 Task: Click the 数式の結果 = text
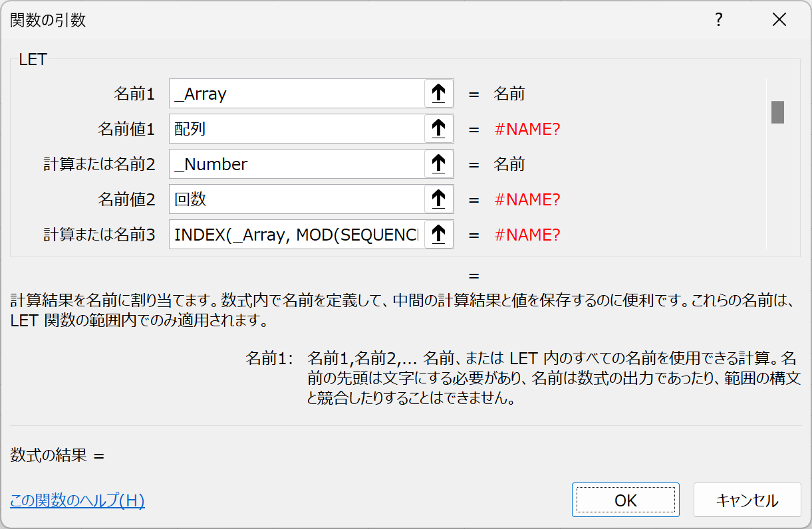[x=58, y=456]
